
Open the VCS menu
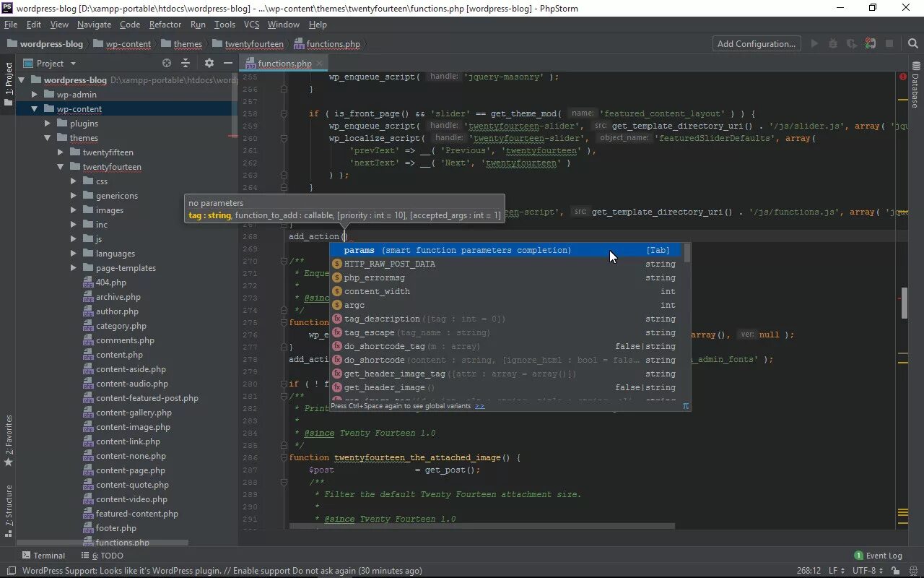pos(251,25)
